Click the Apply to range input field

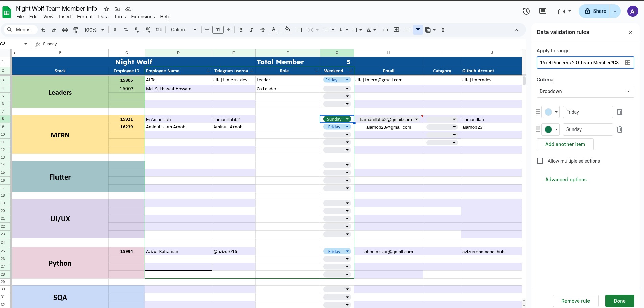pyautogui.click(x=579, y=63)
